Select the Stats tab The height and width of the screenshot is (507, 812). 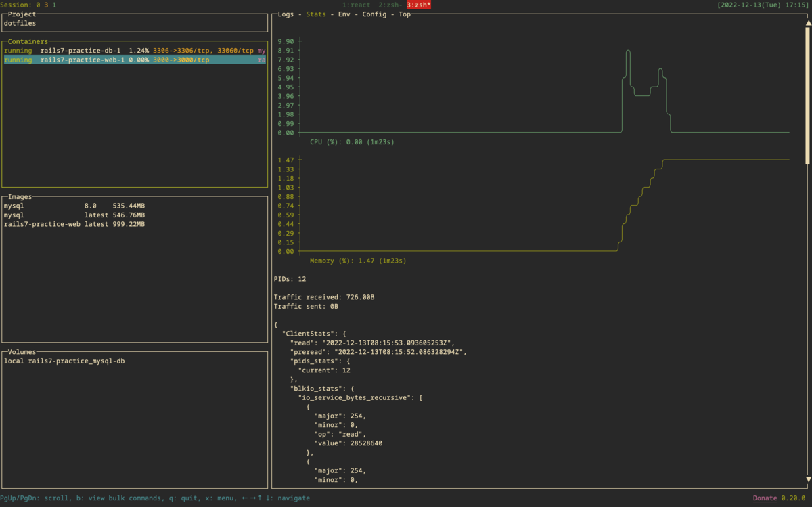(316, 14)
